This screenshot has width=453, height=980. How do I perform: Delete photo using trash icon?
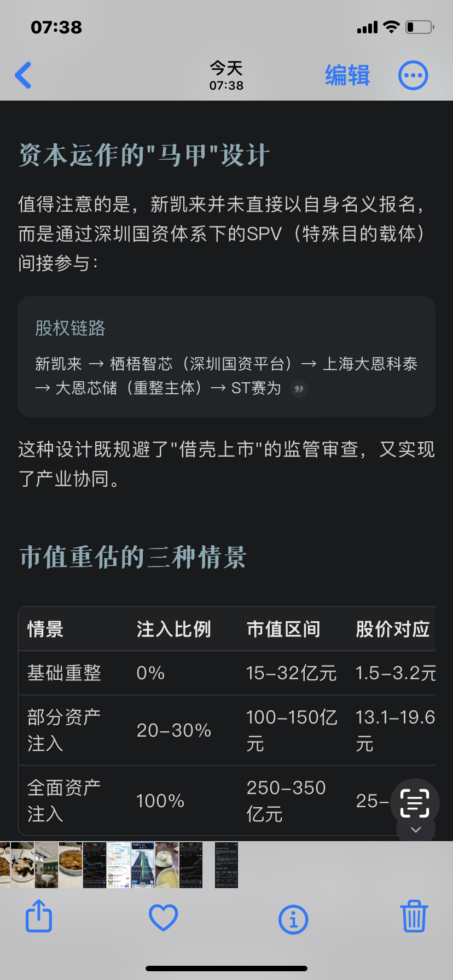pos(414,916)
